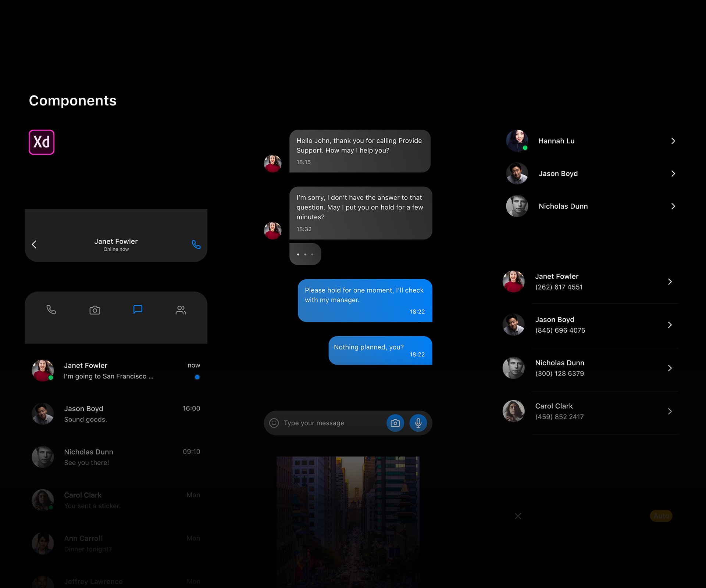
Task: Click Carol Clark's online status indicator
Action: tap(51, 507)
